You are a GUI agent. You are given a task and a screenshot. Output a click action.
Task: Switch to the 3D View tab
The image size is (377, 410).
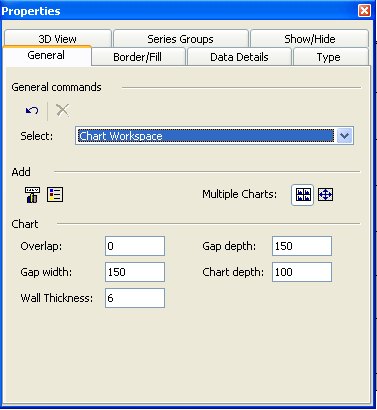pyautogui.click(x=58, y=39)
